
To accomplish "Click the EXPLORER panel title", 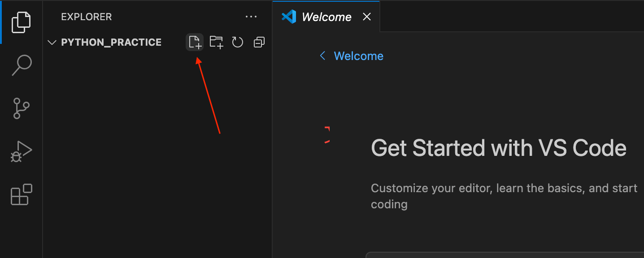I will pyautogui.click(x=86, y=17).
